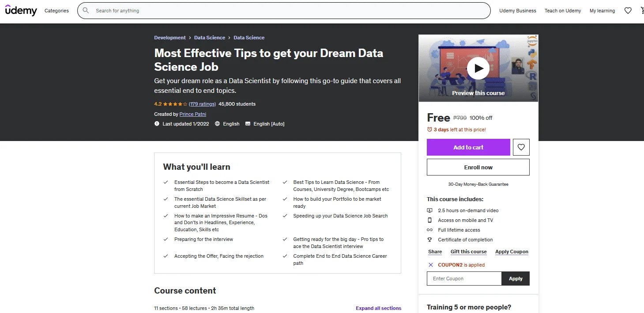Click the Course content heading

tap(185, 290)
